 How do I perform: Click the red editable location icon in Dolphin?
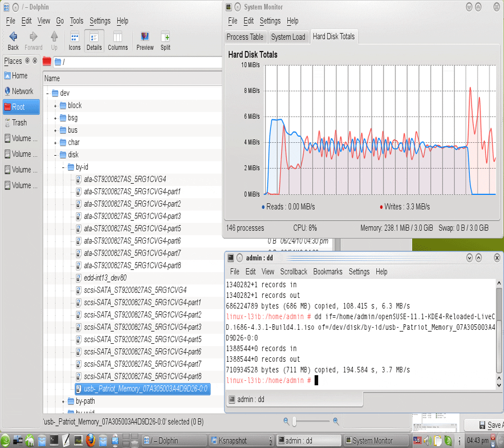pos(47,61)
